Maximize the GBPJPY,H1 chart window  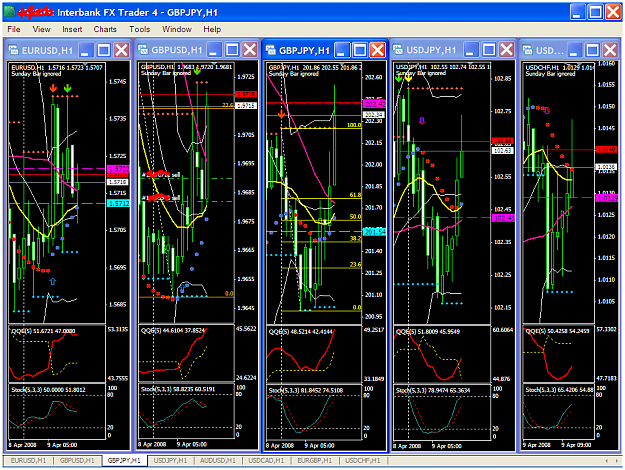point(360,50)
